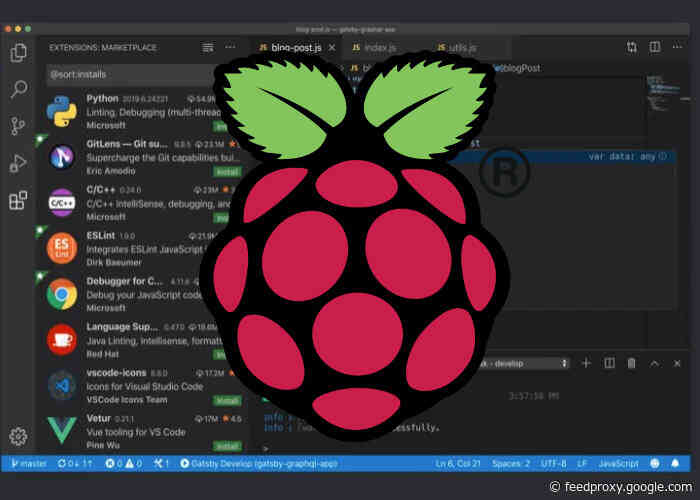Click "Vue tooling for VS Code" description
This screenshot has height=500, width=700.
click(x=136, y=432)
